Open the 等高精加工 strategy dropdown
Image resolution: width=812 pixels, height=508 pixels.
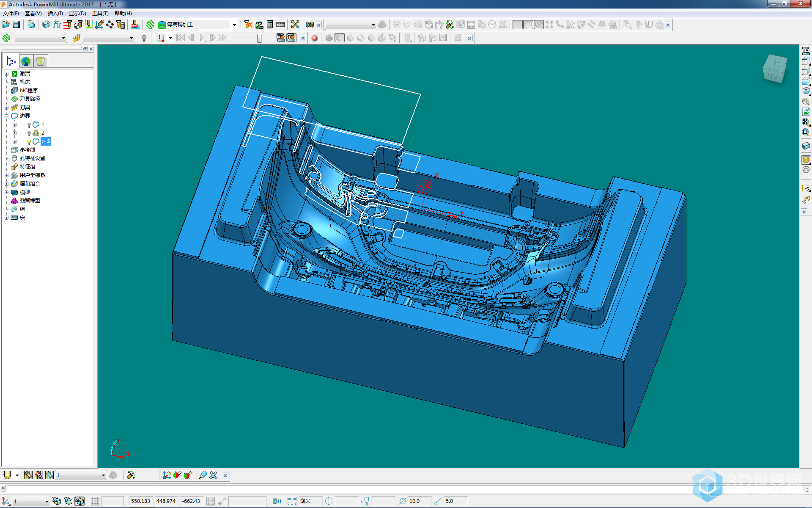point(234,25)
